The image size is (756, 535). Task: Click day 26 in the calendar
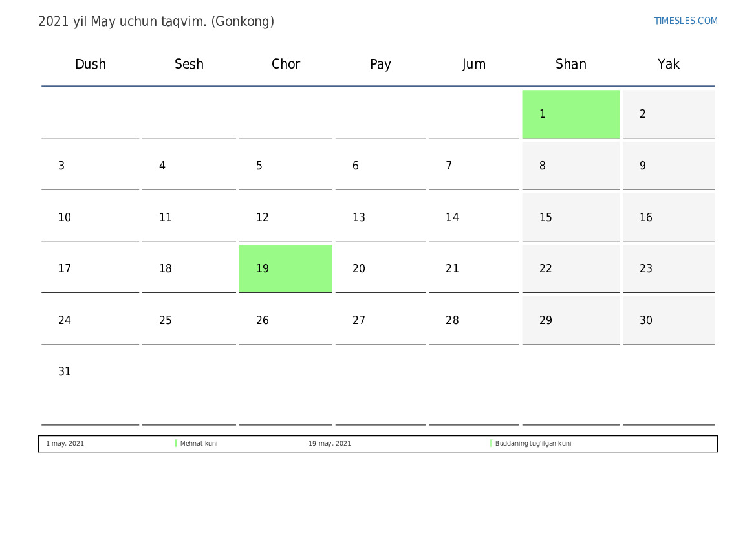click(x=285, y=320)
